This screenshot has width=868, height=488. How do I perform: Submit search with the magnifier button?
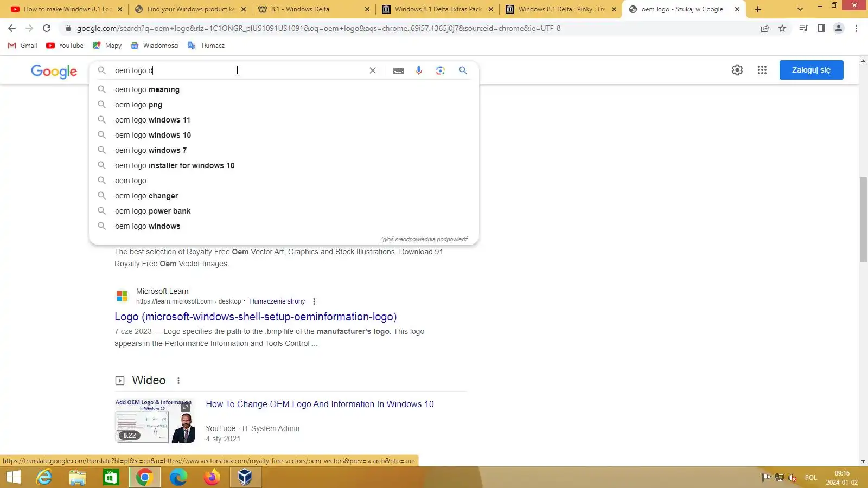[x=463, y=70]
